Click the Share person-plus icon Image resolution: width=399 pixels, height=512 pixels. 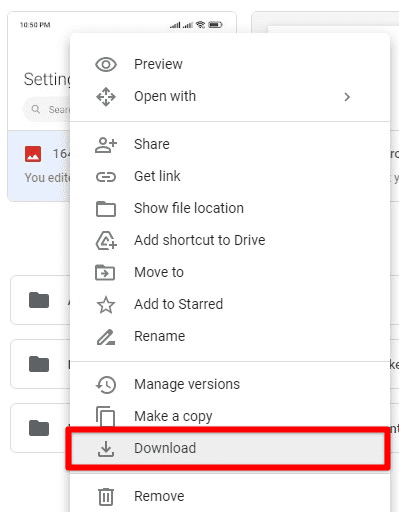[x=106, y=145]
